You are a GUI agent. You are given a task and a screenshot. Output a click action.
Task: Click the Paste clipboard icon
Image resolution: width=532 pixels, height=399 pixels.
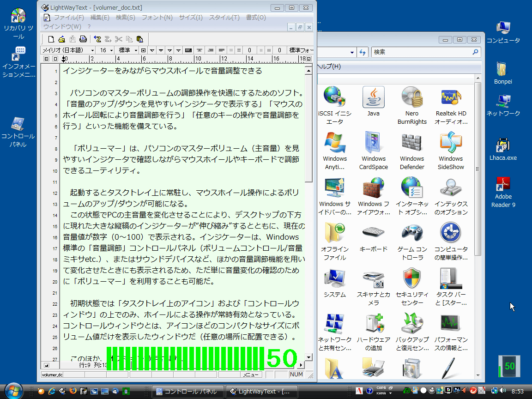tap(139, 39)
